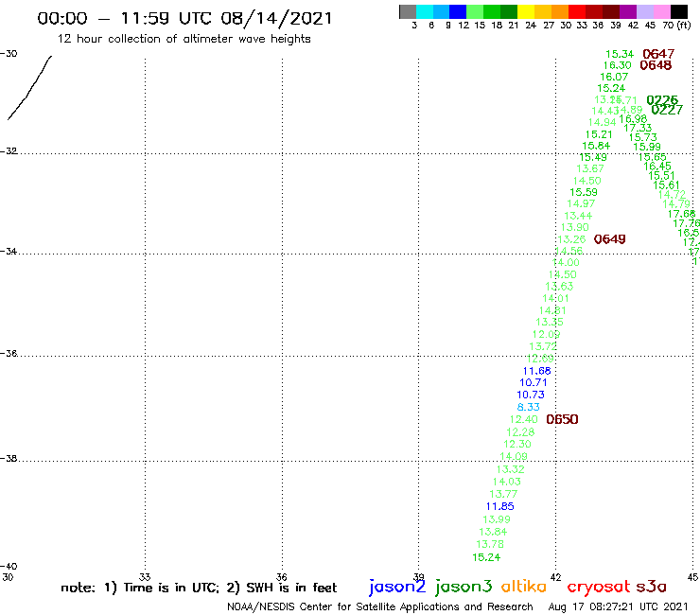Click the blue wave height value 10.73

click(531, 395)
